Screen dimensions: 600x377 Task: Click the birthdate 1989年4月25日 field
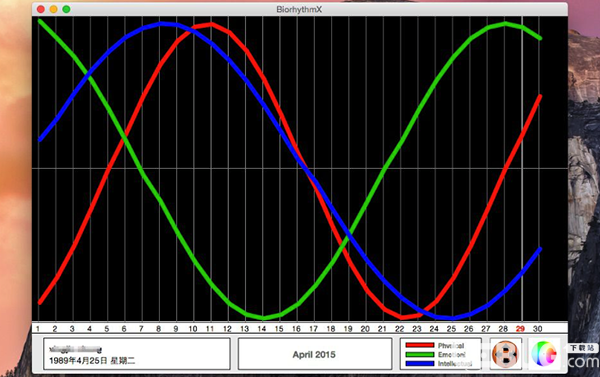92,361
